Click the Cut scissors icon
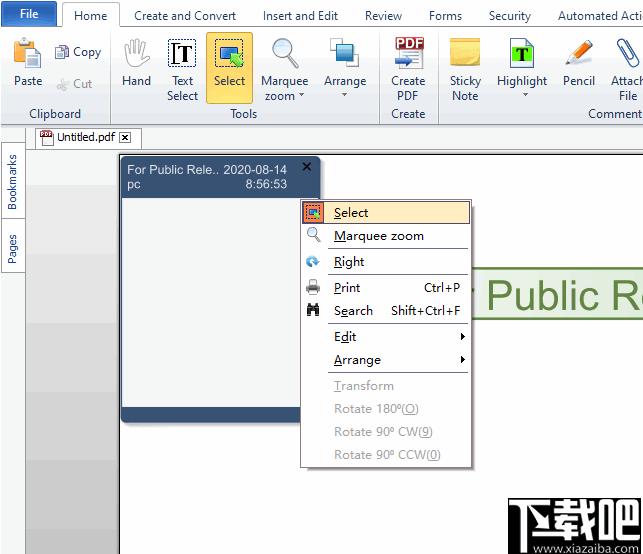Image resolution: width=643 pixels, height=554 pixels. [x=63, y=84]
